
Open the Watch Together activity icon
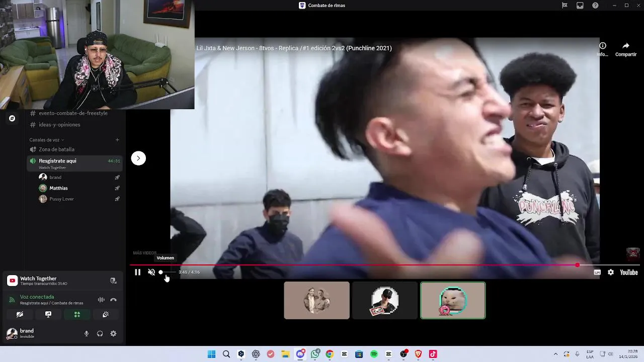click(x=12, y=281)
